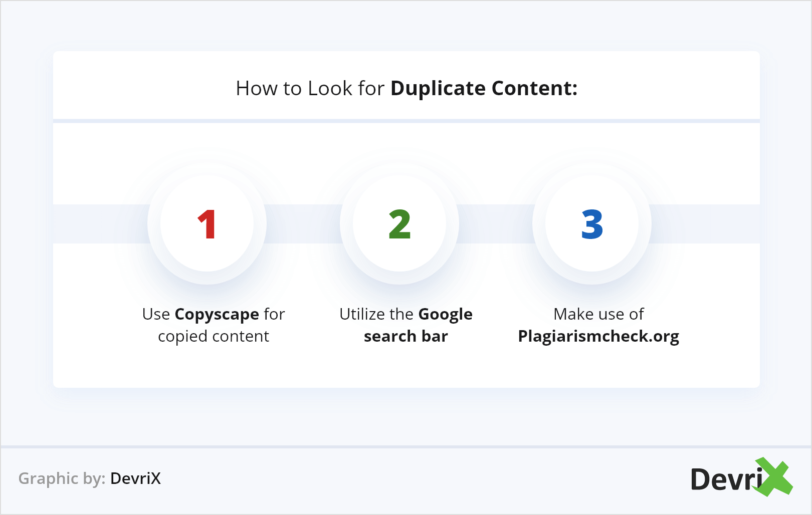Screen dimensions: 812x515
Task: Click the "Make use of Plagiarismcheck.org" caption
Action: coord(598,325)
